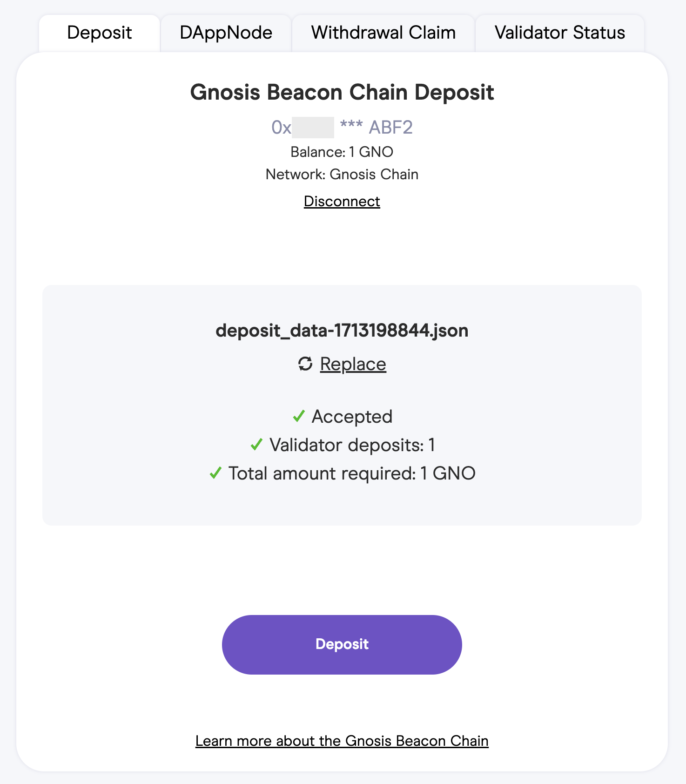Viewport: 686px width, 784px height.
Task: Go to the Validator Status tab
Action: click(559, 33)
